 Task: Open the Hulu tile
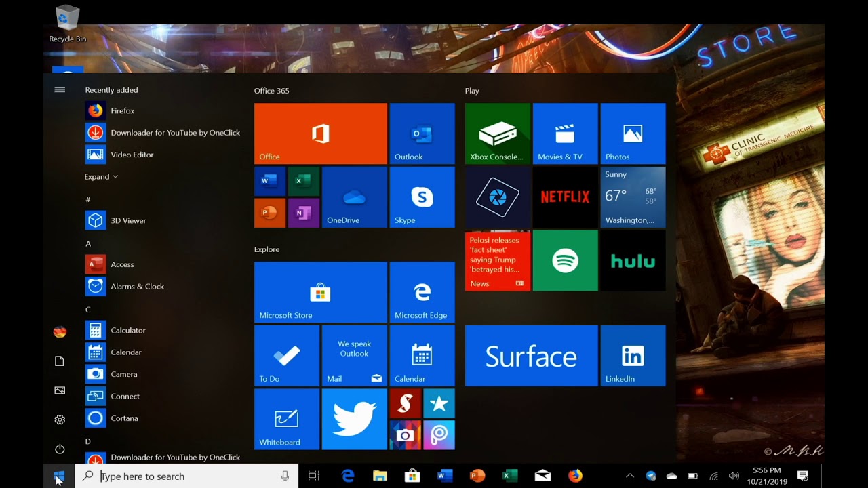633,261
